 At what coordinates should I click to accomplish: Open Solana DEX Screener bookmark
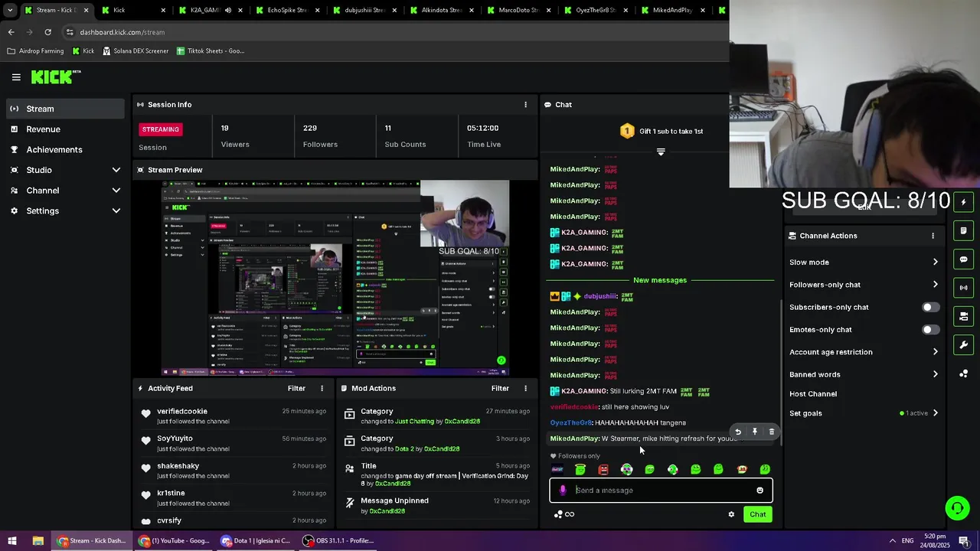click(x=136, y=51)
